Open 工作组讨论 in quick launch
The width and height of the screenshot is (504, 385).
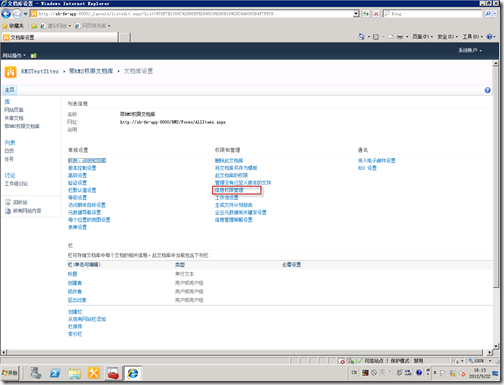[x=16, y=184]
